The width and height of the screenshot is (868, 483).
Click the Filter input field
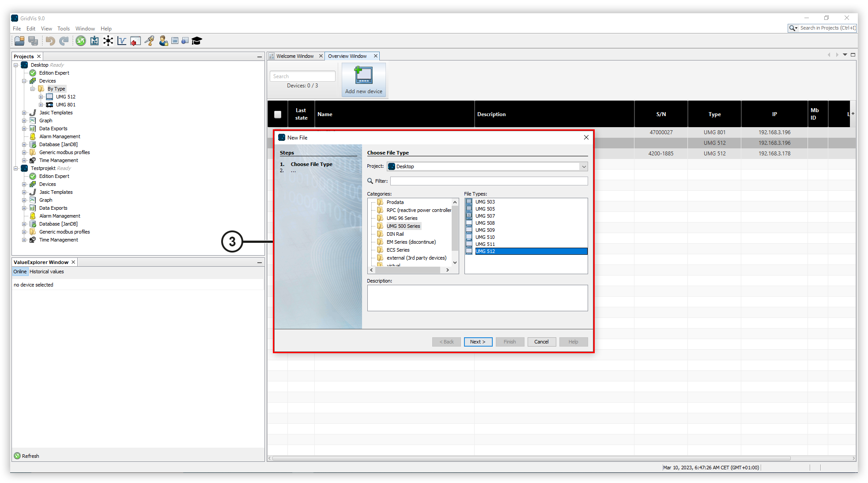489,181
